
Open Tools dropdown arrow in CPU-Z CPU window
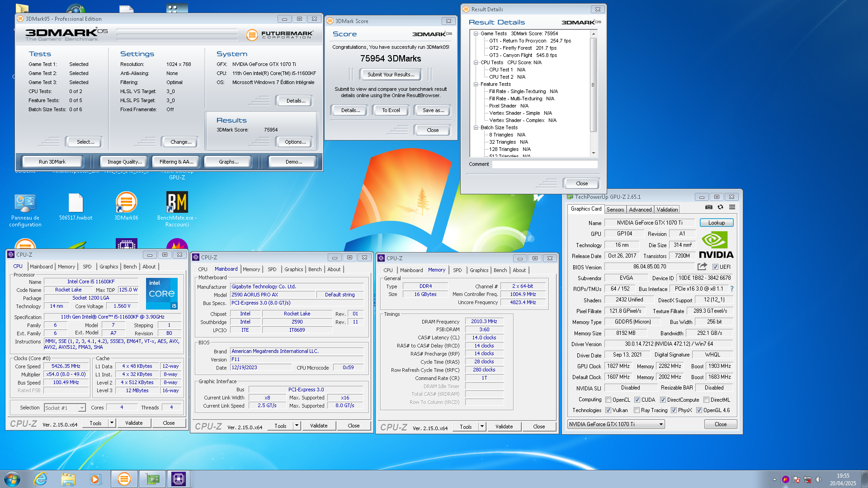click(112, 423)
